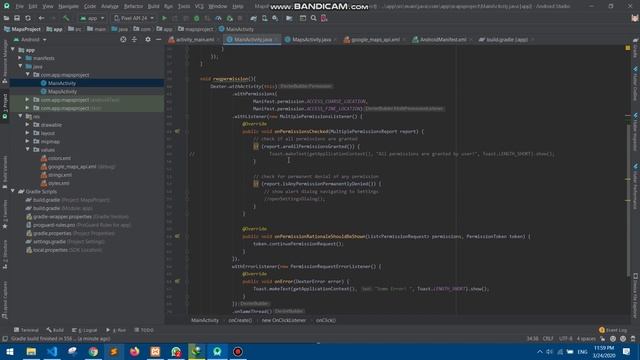Click the Debug app bug icon
The image size is (640, 360).
[x=197, y=18]
